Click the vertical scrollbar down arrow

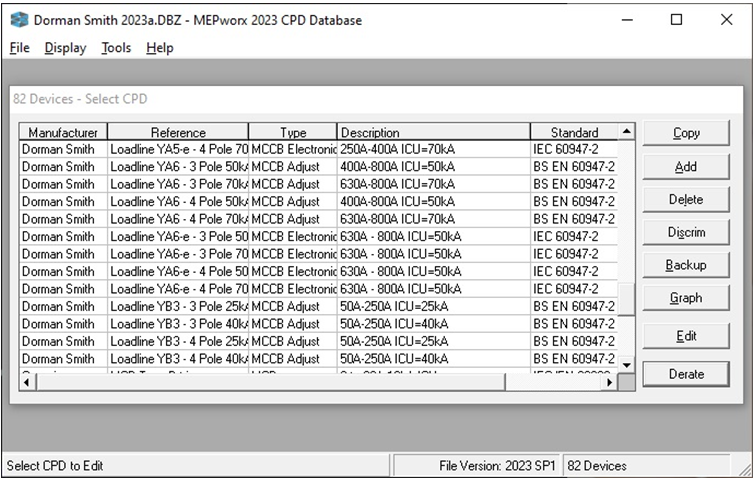coord(626,365)
